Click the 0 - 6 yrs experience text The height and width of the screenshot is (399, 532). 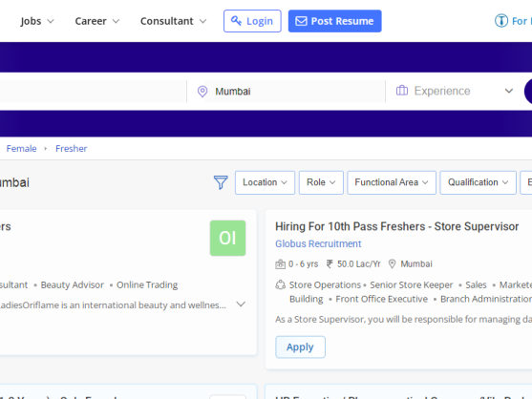tap(304, 264)
